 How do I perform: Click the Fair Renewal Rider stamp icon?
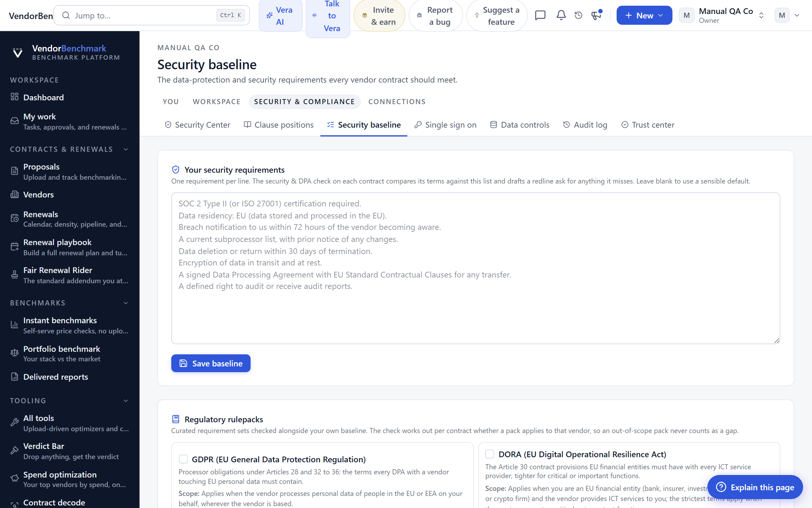tap(14, 275)
